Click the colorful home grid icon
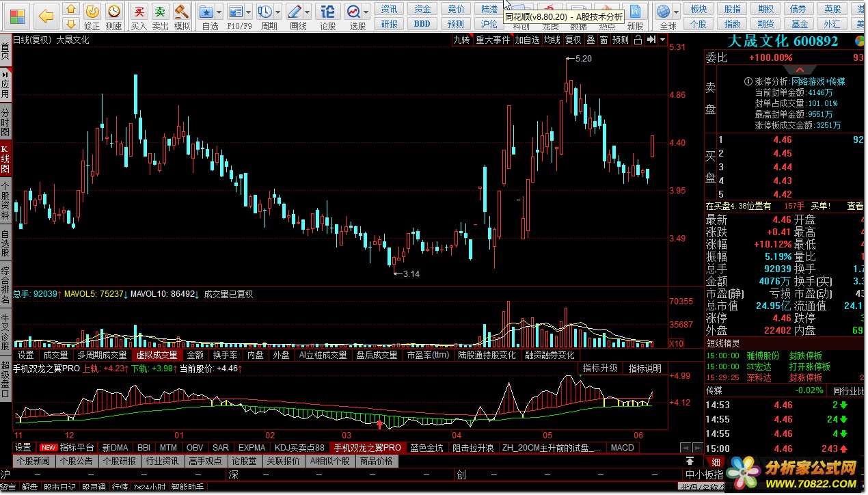Screen dimensions: 868x495 click(16, 15)
